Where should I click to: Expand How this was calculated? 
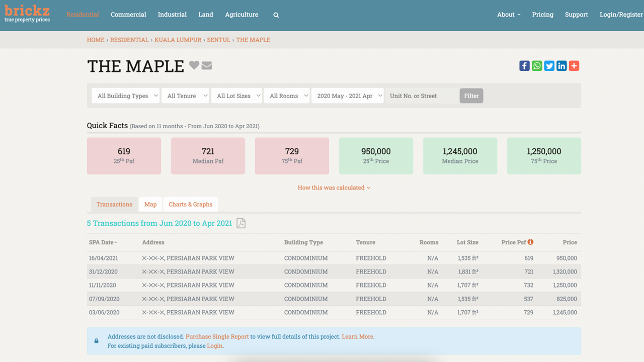334,188
